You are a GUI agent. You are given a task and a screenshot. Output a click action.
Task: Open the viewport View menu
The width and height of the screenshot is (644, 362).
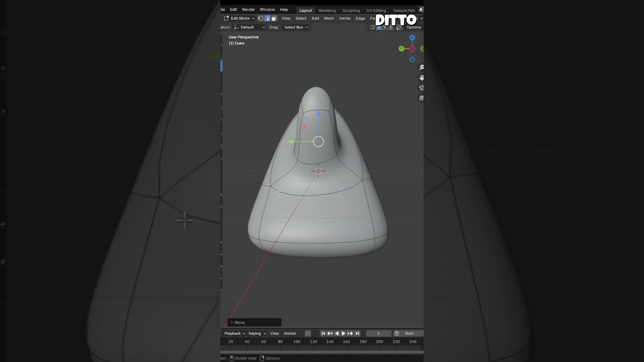(286, 18)
